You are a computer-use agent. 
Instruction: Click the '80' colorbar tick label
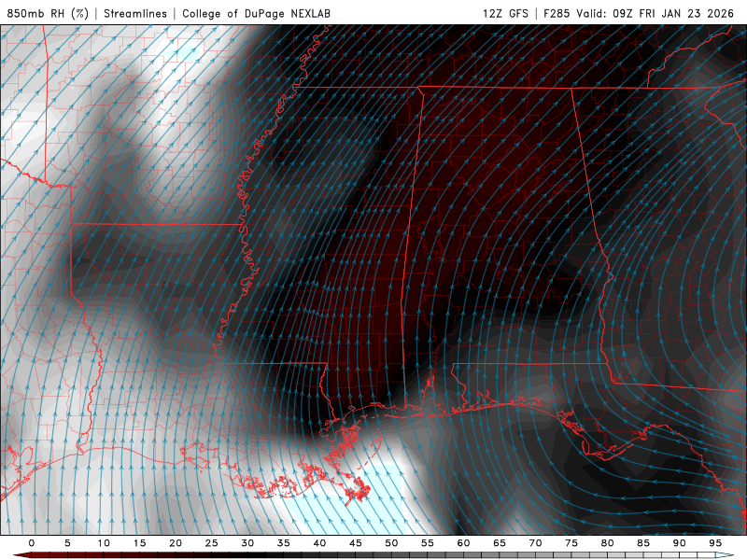pos(608,543)
